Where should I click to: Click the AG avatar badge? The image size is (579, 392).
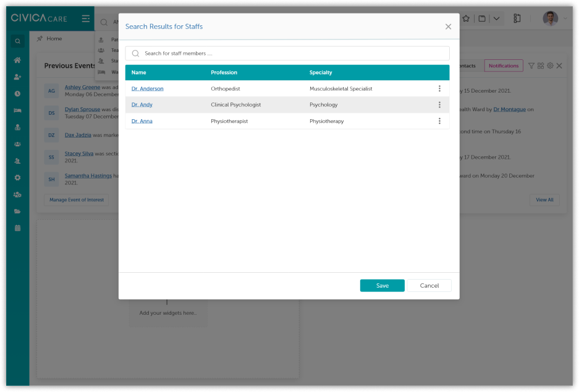(51, 91)
